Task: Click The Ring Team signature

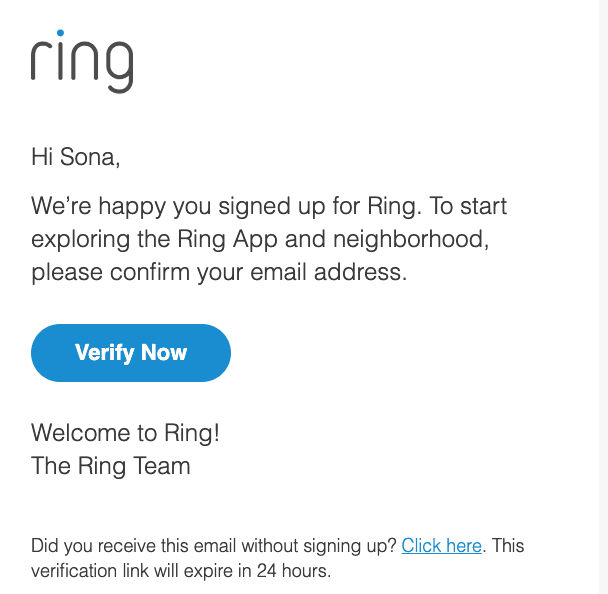Action: pos(110,465)
